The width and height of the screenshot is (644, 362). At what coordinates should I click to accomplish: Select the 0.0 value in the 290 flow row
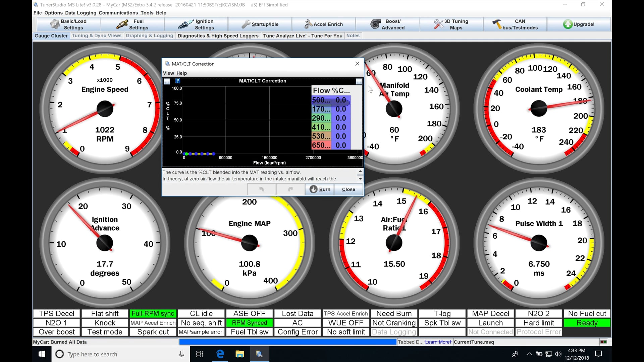[340, 118]
